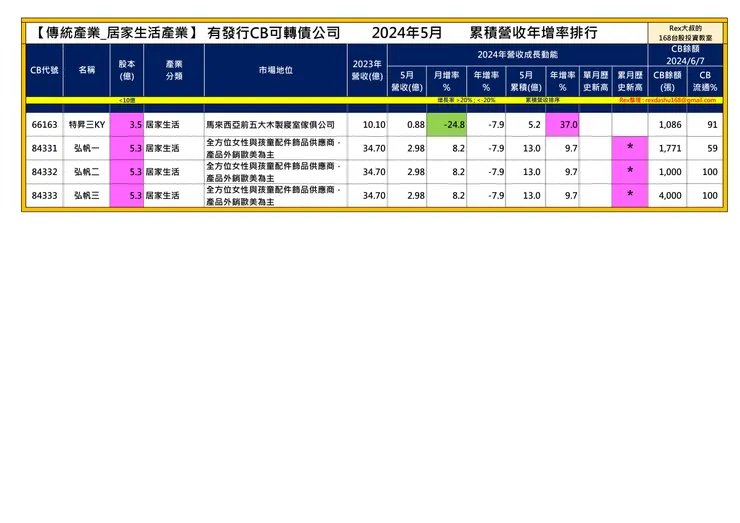Click the 【傳統產業_居家生活產業】 title text
The width and height of the screenshot is (740, 523).
(117, 33)
